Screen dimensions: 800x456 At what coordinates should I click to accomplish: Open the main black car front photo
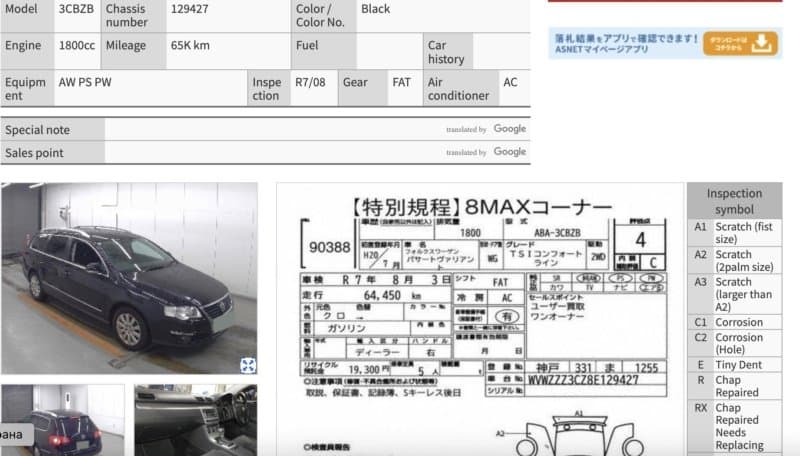129,278
